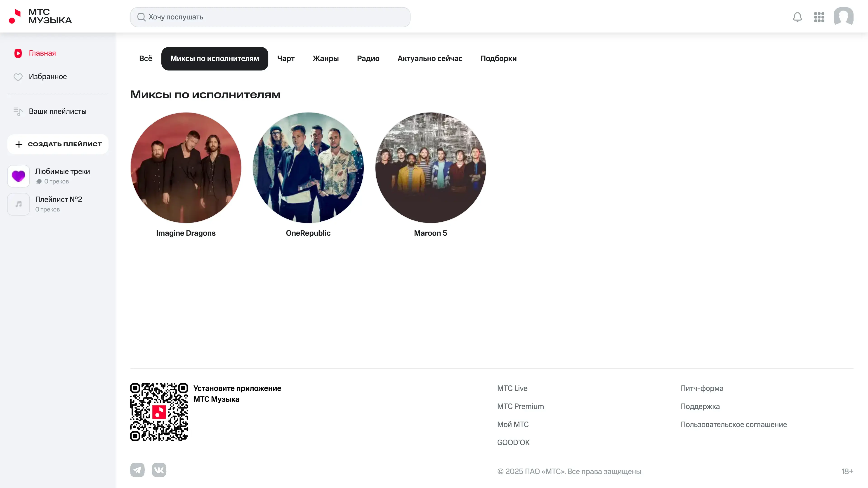The image size is (868, 488).
Task: Select the Жанры tab
Action: 325,59
